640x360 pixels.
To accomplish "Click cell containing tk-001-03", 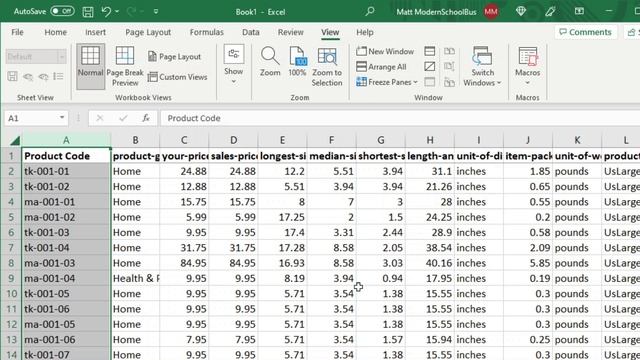I will pos(66,232).
